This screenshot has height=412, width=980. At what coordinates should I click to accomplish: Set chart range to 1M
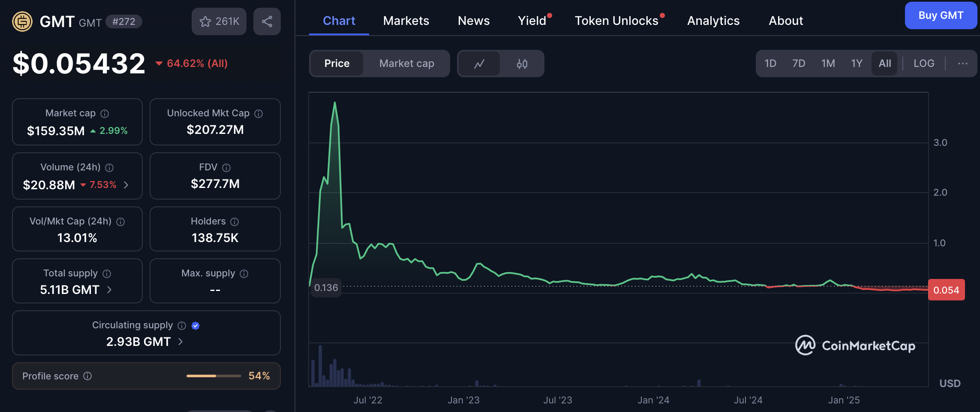click(x=828, y=64)
